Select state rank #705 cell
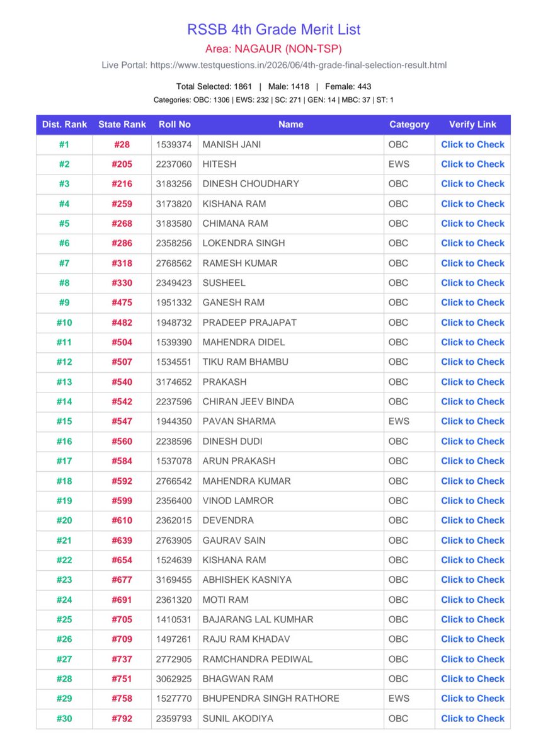The width and height of the screenshot is (543, 756). tap(122, 619)
